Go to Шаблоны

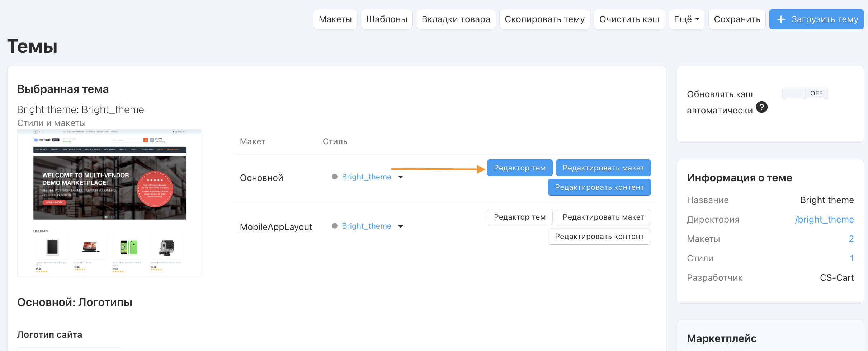tap(387, 19)
